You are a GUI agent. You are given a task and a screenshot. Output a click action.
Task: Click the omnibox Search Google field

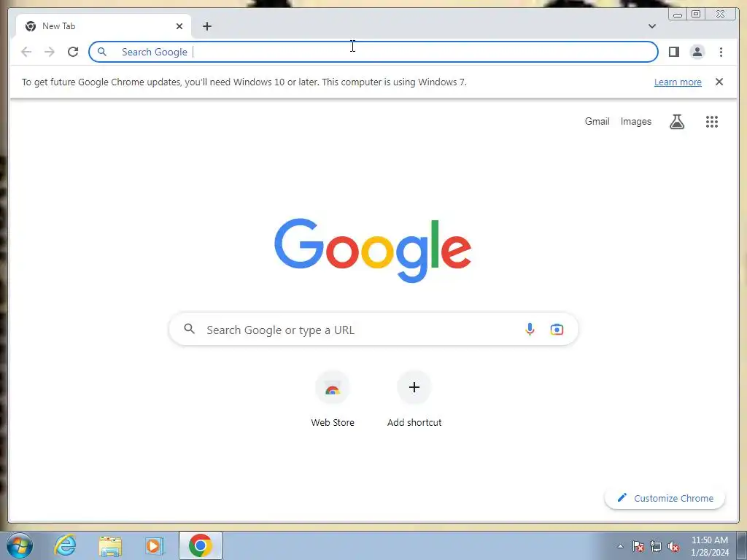pos(373,52)
